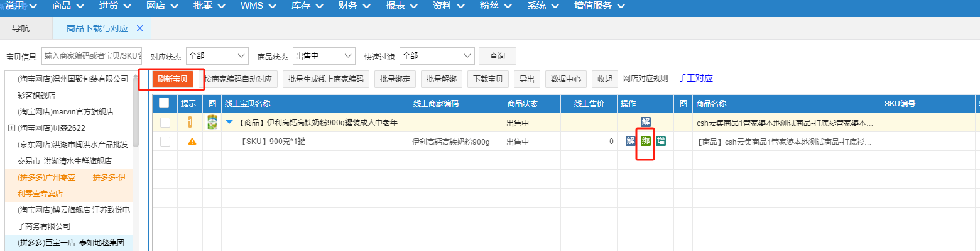
Task: Open the 对应状态 dropdown
Action: [x=217, y=56]
